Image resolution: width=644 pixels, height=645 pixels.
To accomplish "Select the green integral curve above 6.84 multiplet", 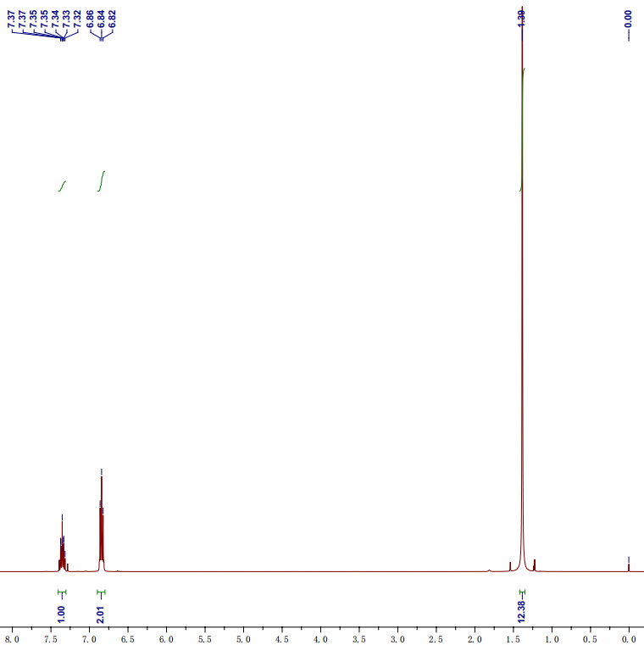I will pyautogui.click(x=101, y=181).
